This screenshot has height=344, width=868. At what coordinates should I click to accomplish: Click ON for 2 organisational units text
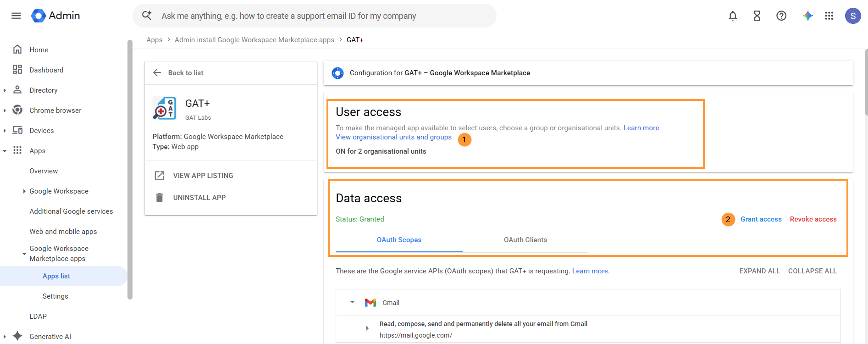[x=381, y=151]
